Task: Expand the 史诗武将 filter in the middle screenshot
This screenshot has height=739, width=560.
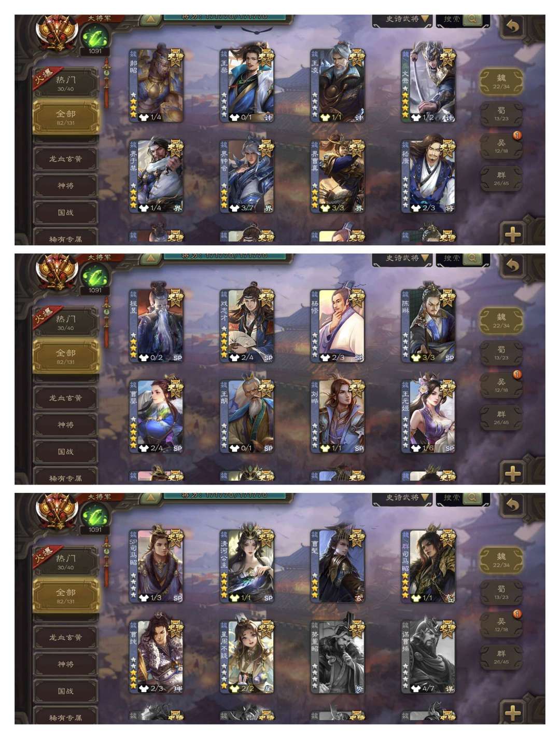Action: click(402, 259)
